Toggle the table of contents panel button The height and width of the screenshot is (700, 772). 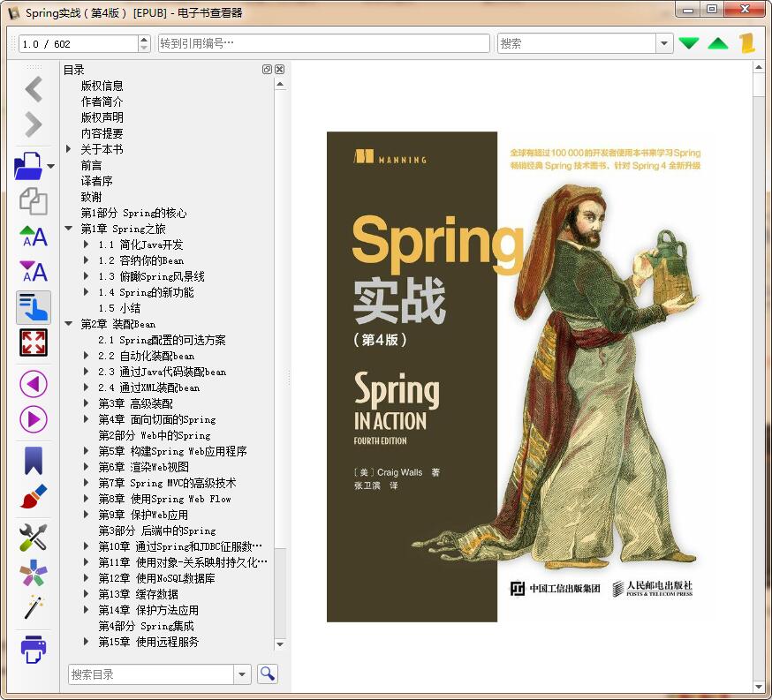click(x=34, y=307)
